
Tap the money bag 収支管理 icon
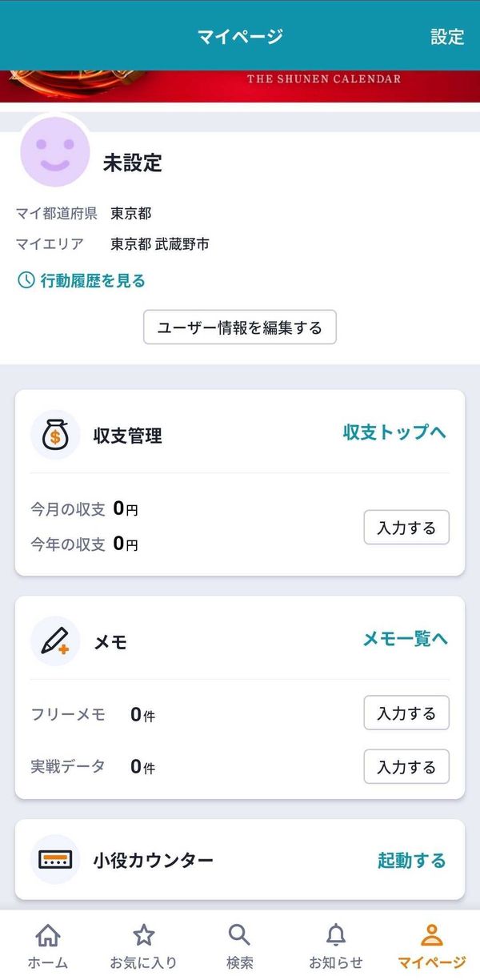coord(55,435)
